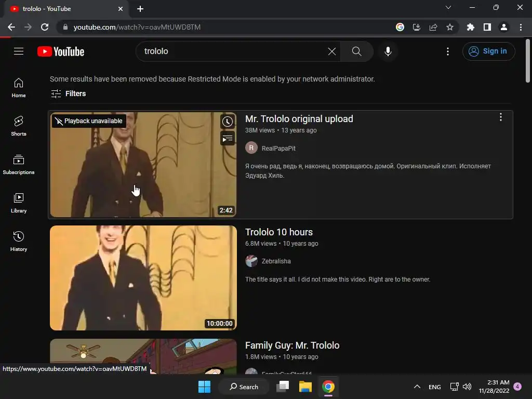Open taskbar network icon
532x399 pixels.
click(454, 387)
